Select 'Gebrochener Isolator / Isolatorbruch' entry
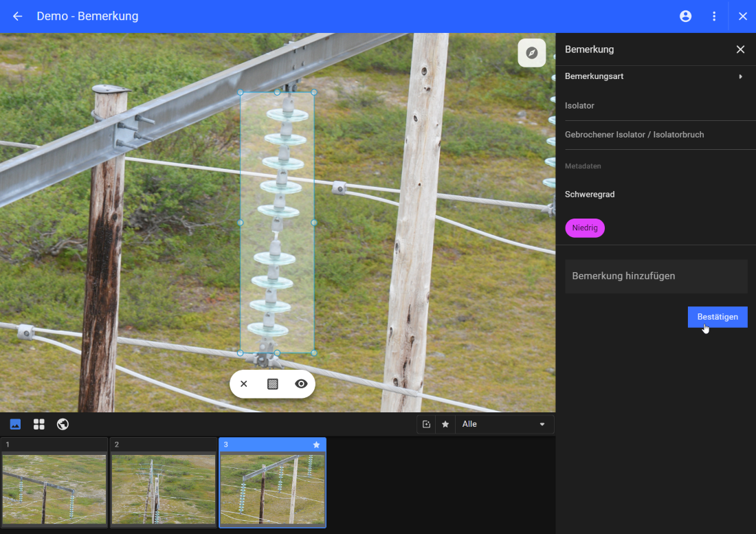 (x=634, y=135)
